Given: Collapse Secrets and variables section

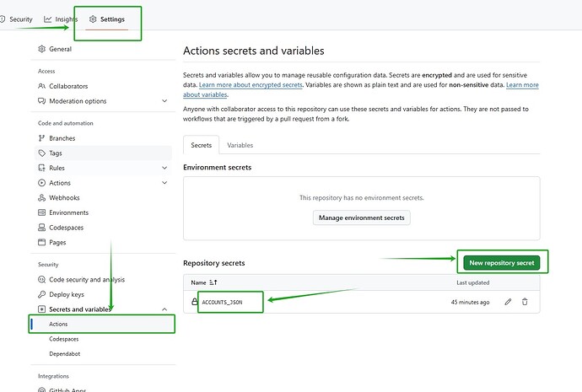Looking at the screenshot, I should pyautogui.click(x=164, y=309).
